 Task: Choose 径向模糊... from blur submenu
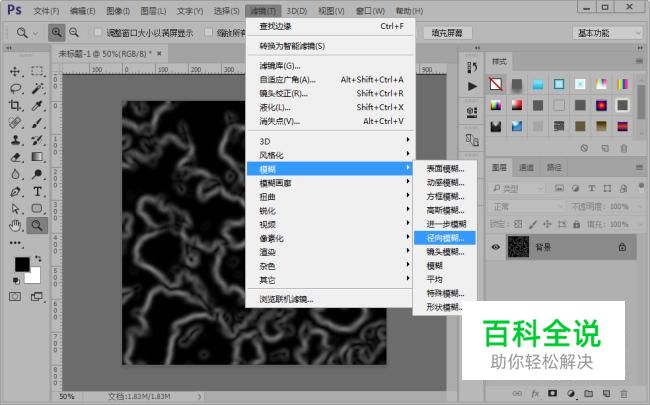tap(445, 238)
